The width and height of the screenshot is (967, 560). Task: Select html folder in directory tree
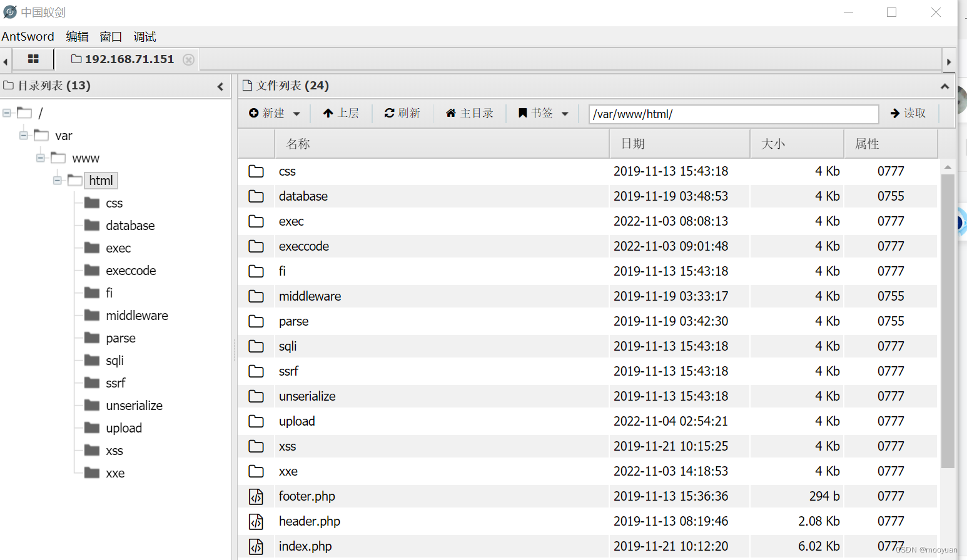click(x=101, y=181)
